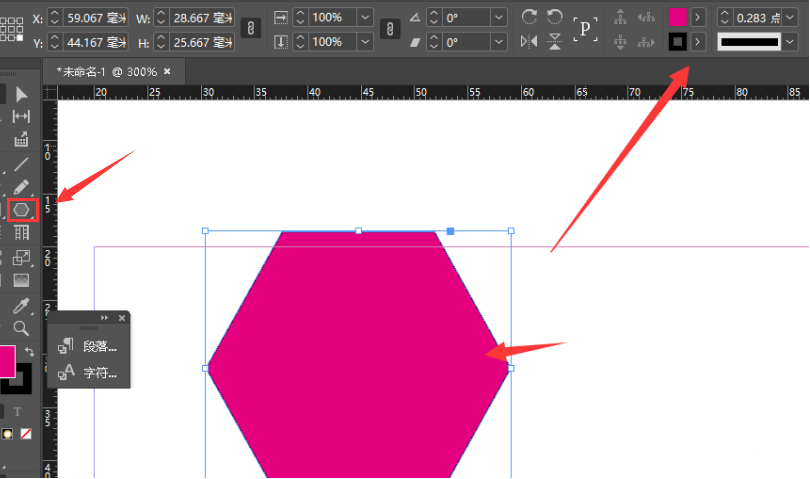810x479 pixels.
Task: Click select container icon
Action: click(620, 18)
